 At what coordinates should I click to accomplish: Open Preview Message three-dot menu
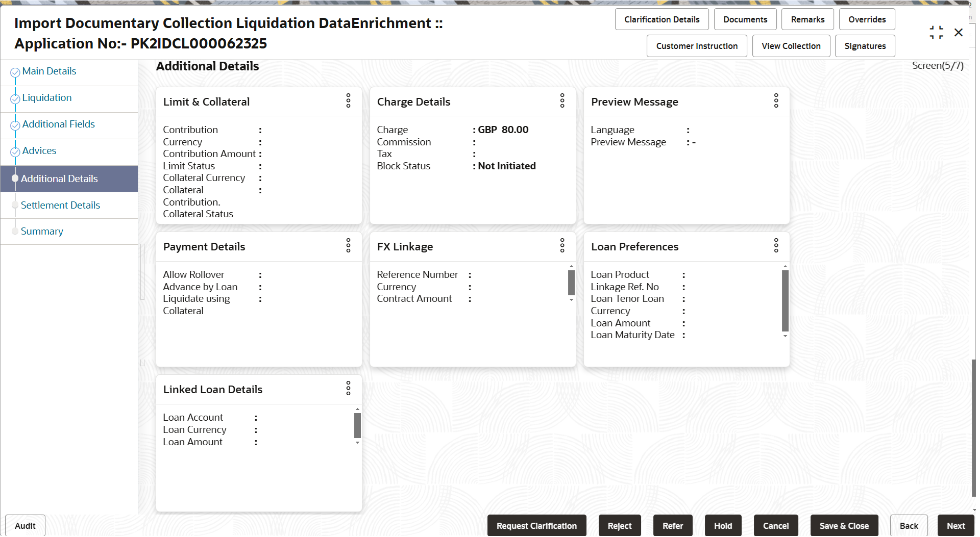click(776, 101)
